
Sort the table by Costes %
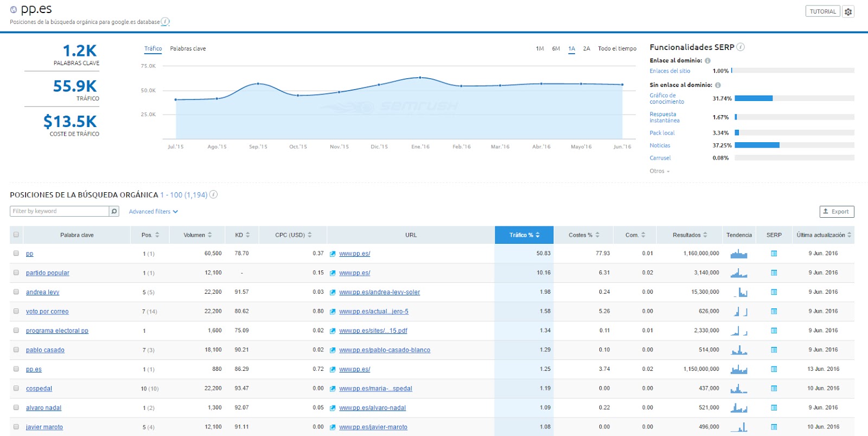(x=584, y=235)
